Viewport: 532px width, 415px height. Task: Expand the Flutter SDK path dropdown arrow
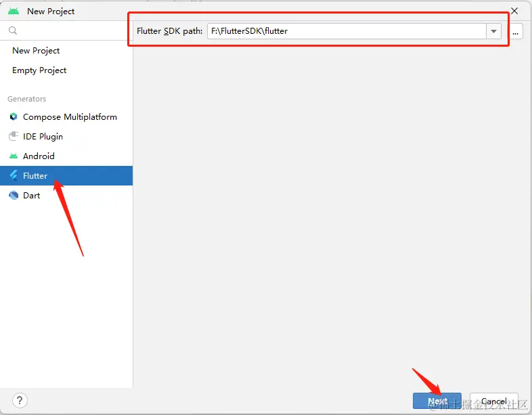494,31
